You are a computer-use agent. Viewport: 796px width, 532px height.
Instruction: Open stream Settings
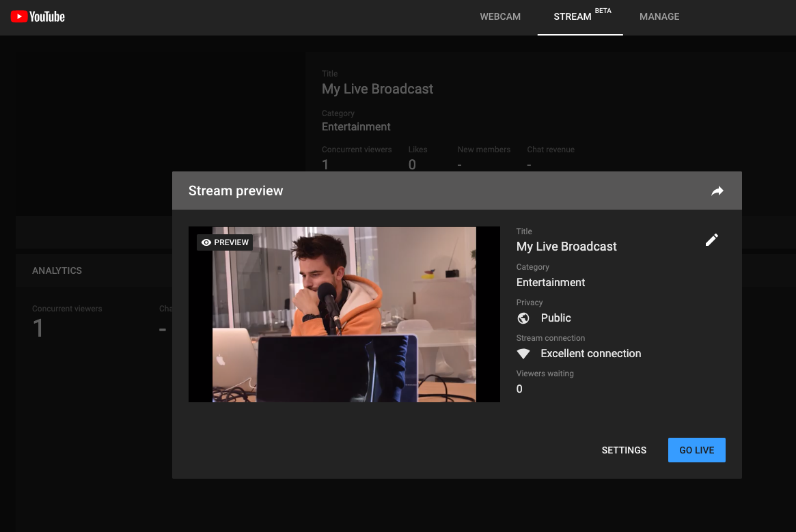(624, 450)
